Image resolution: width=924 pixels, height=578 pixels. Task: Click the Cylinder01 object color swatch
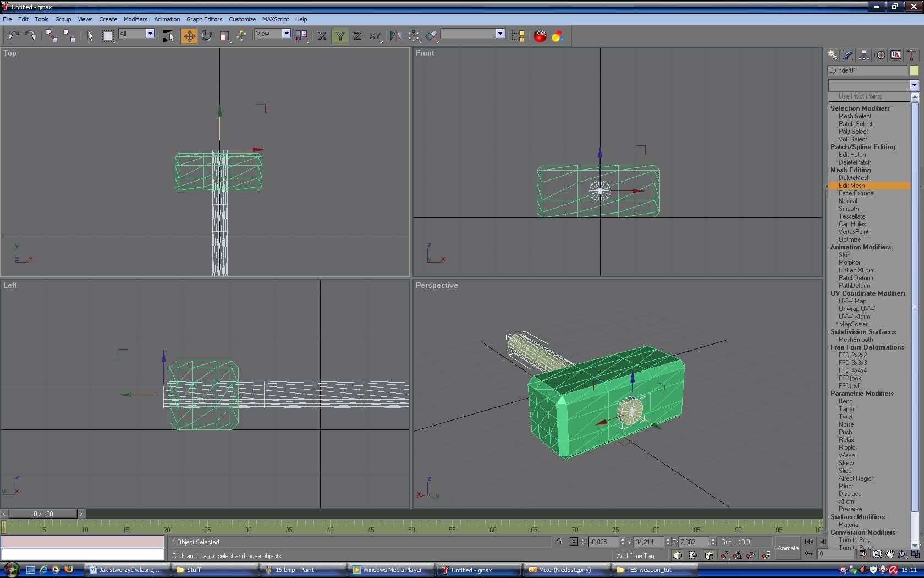(x=914, y=70)
